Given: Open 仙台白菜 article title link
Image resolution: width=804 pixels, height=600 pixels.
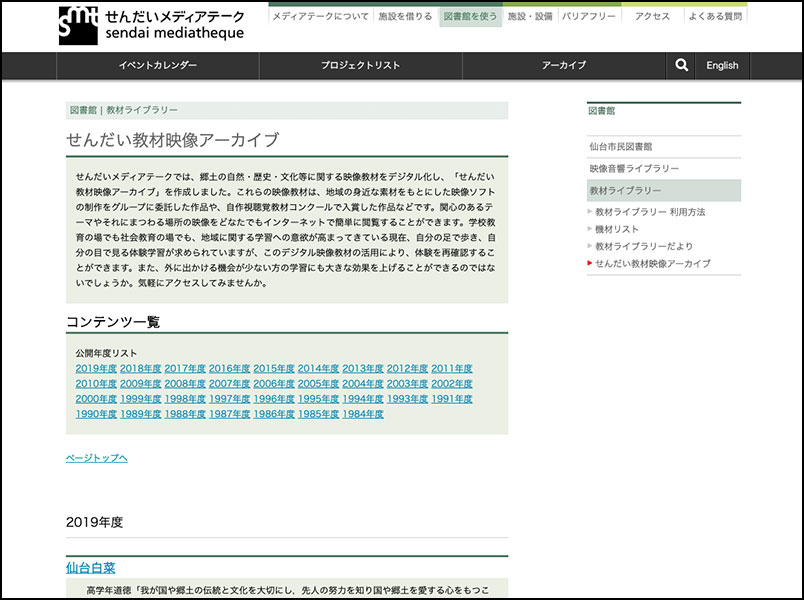Looking at the screenshot, I should [91, 568].
